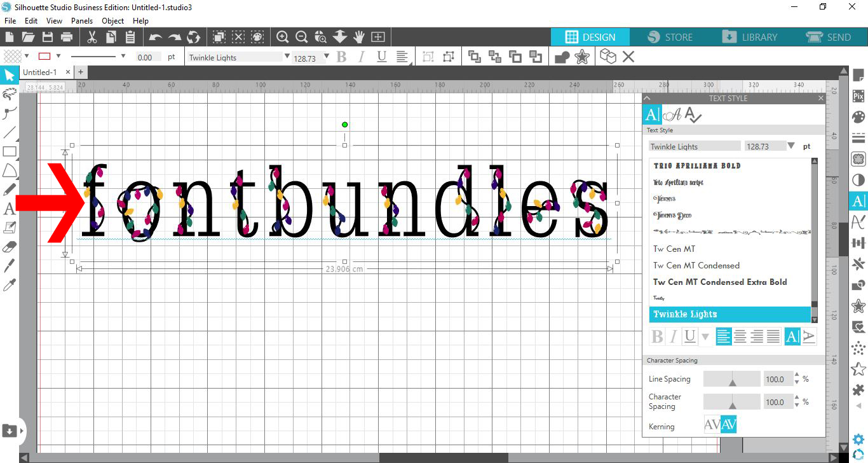Image resolution: width=868 pixels, height=463 pixels.
Task: Select the Knife tool
Action: (x=10, y=265)
